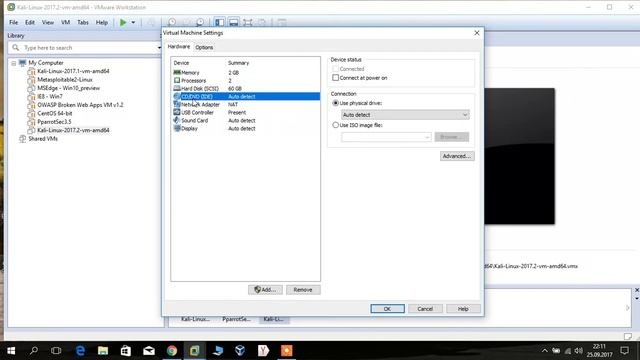Click the volume icon in system tray

(578, 351)
